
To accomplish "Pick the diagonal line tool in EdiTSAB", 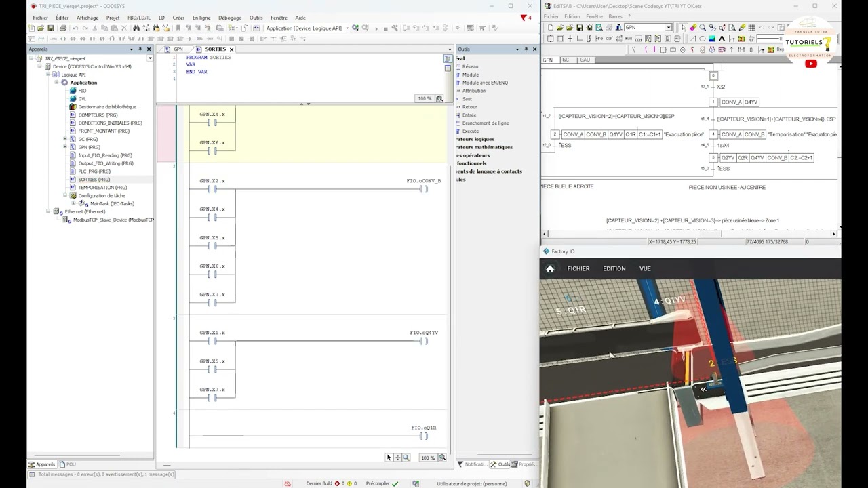I will point(692,39).
